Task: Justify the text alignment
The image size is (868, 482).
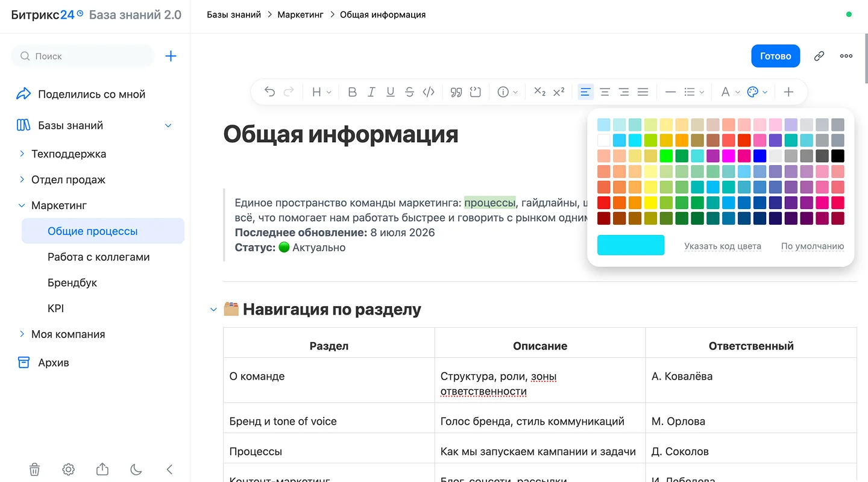Action: pyautogui.click(x=643, y=92)
